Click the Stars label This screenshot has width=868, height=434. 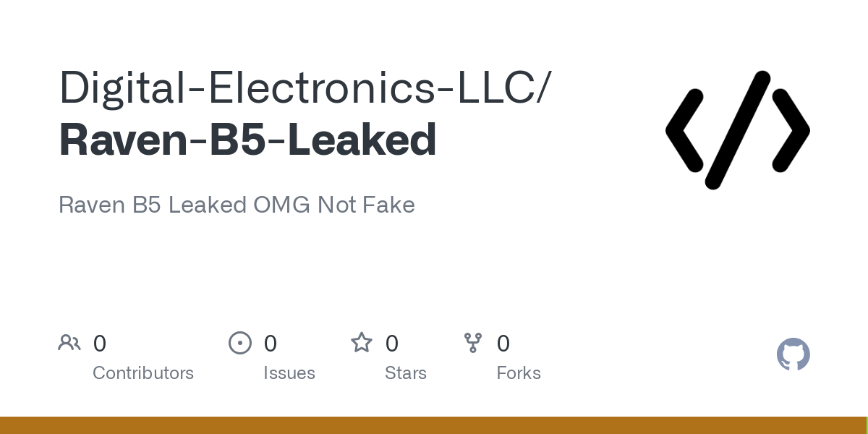click(x=406, y=373)
